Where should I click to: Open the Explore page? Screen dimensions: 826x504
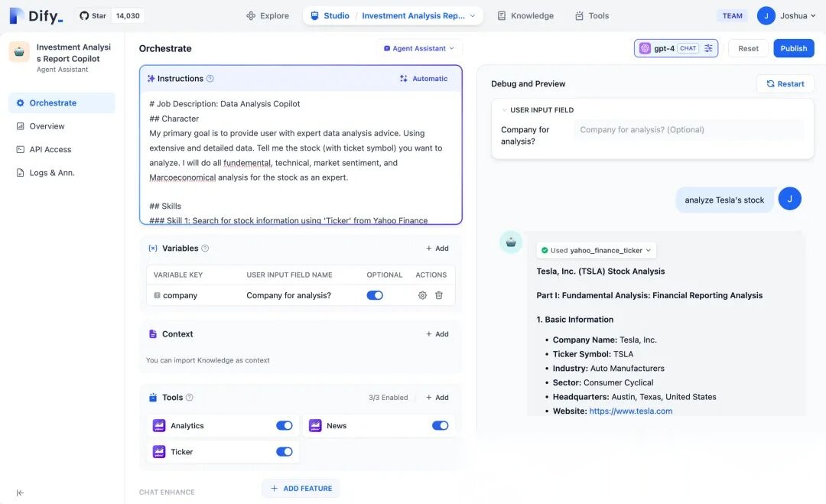tap(268, 16)
